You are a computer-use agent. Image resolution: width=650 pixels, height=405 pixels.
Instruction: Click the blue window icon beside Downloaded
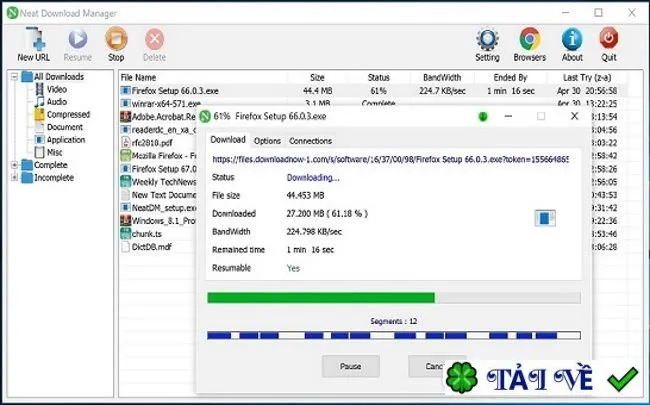coord(545,218)
